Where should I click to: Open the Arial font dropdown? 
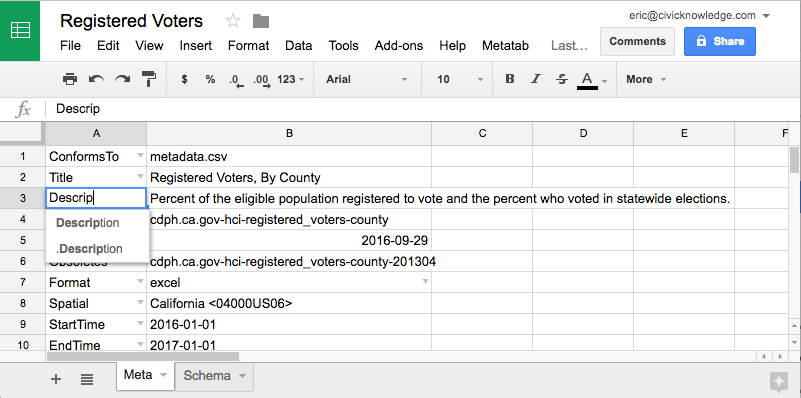[x=367, y=79]
